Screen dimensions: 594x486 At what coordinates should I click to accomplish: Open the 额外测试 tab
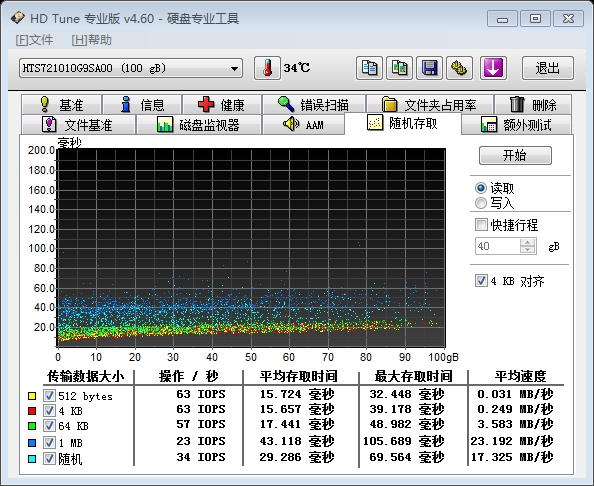[516, 125]
